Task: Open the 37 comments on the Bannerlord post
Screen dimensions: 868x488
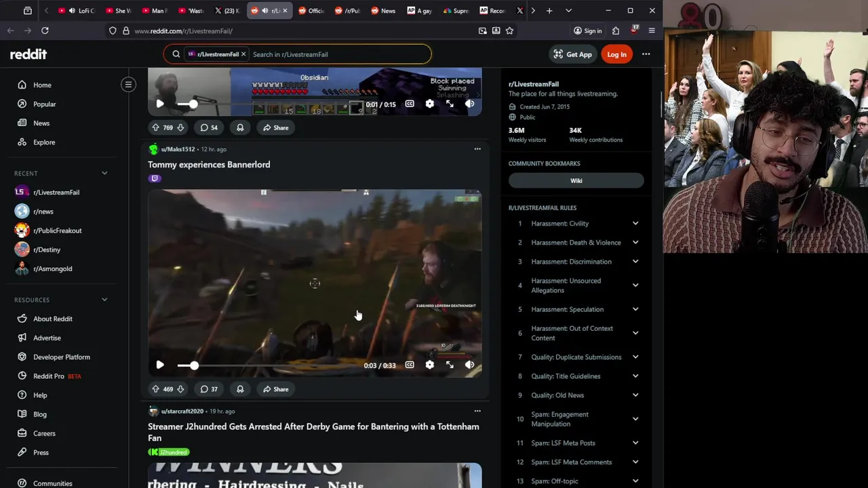Action: [209, 389]
